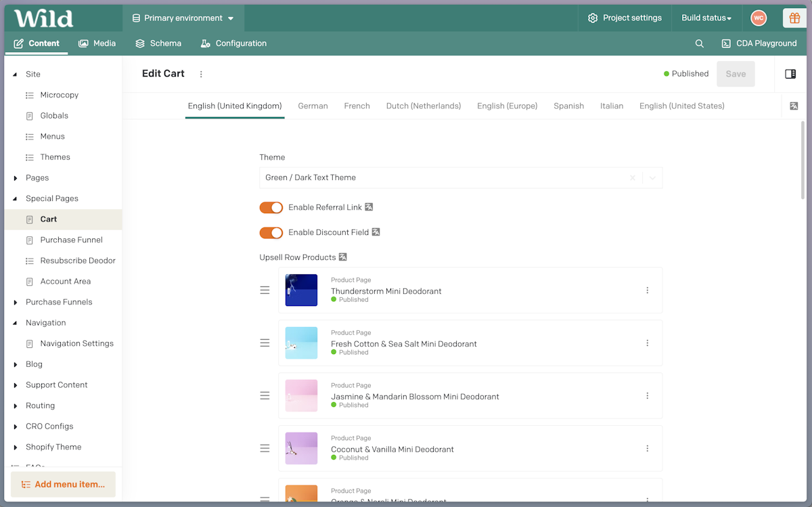Select the Italian locale tab
The height and width of the screenshot is (507, 812).
tap(612, 106)
